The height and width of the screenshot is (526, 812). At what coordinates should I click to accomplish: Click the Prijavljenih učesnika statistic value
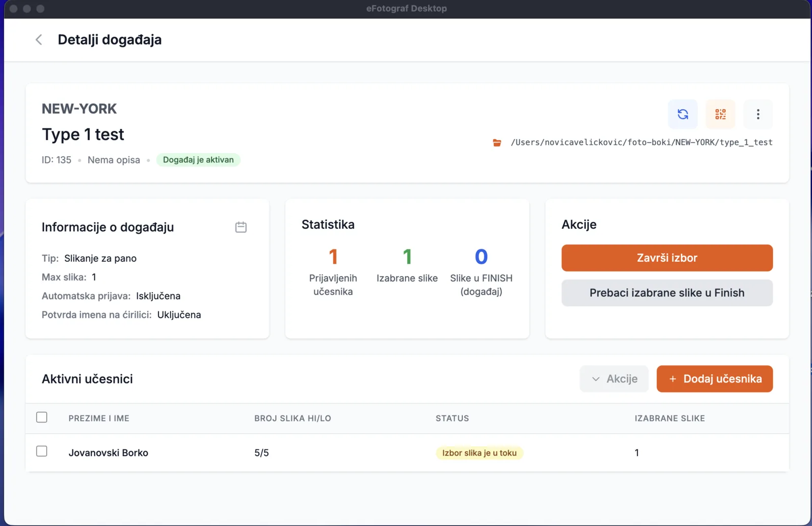[333, 257]
